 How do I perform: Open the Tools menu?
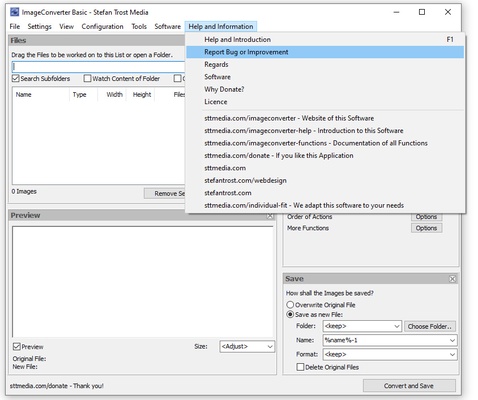point(139,26)
